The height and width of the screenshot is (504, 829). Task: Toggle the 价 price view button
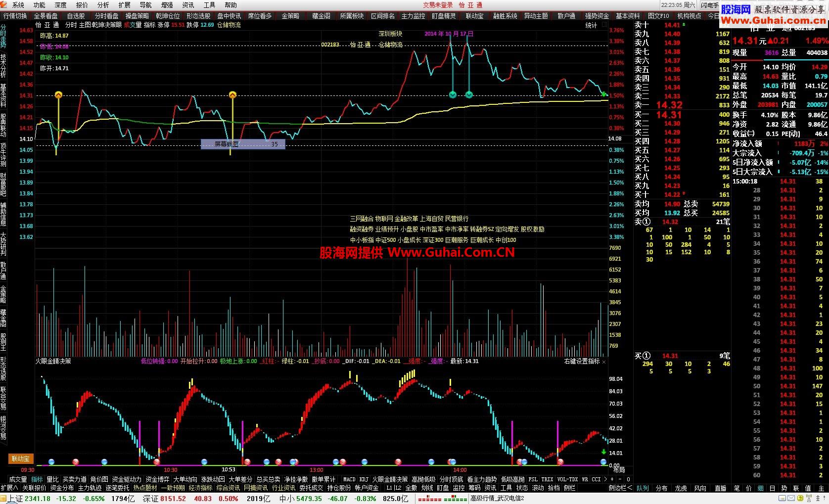pyautogui.click(x=749, y=488)
